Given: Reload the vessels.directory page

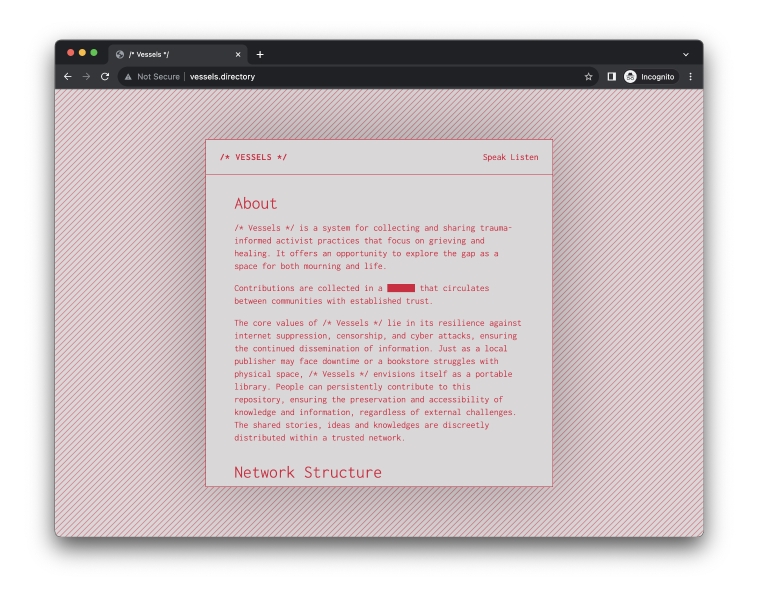Looking at the screenshot, I should [105, 76].
